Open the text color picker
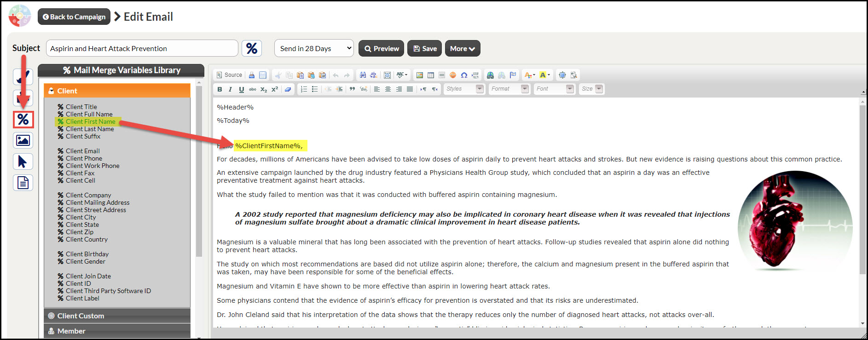The image size is (868, 340). (x=530, y=75)
